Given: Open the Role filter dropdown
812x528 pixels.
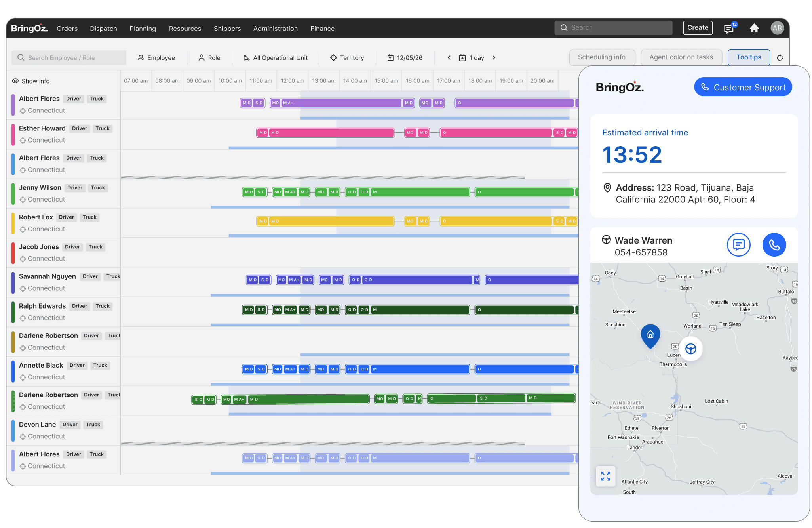Looking at the screenshot, I should (209, 58).
